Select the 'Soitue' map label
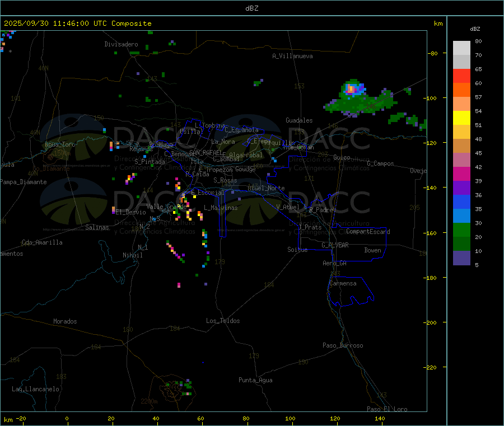The height and width of the screenshot is (426, 504). tap(297, 250)
